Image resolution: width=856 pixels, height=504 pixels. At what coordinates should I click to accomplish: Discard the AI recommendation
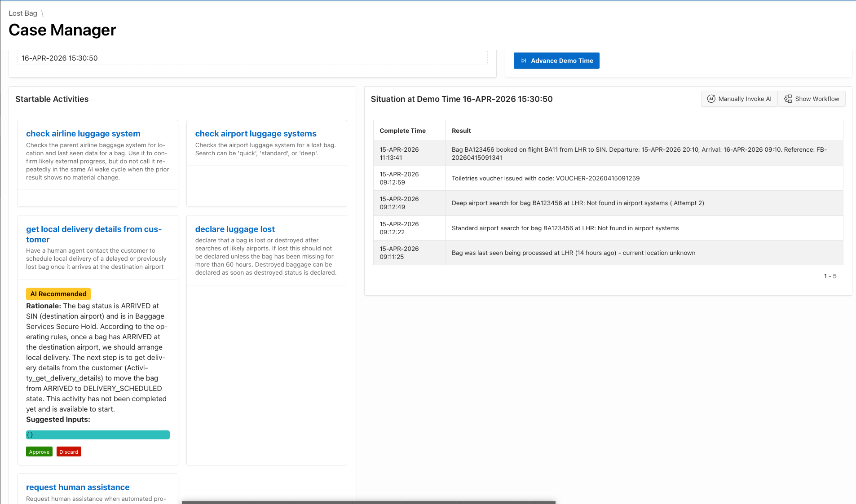[69, 452]
